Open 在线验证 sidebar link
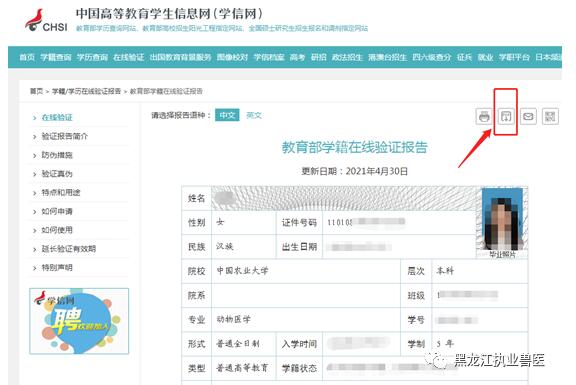This screenshot has width=576, height=385. (57, 118)
